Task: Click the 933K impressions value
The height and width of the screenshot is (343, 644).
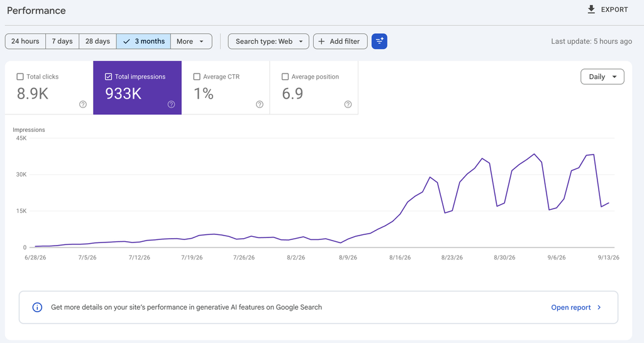Action: (x=123, y=94)
